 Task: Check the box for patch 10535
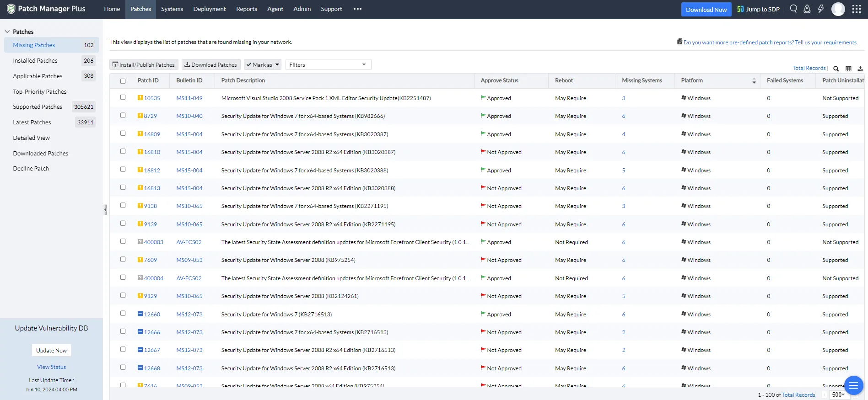(x=123, y=97)
